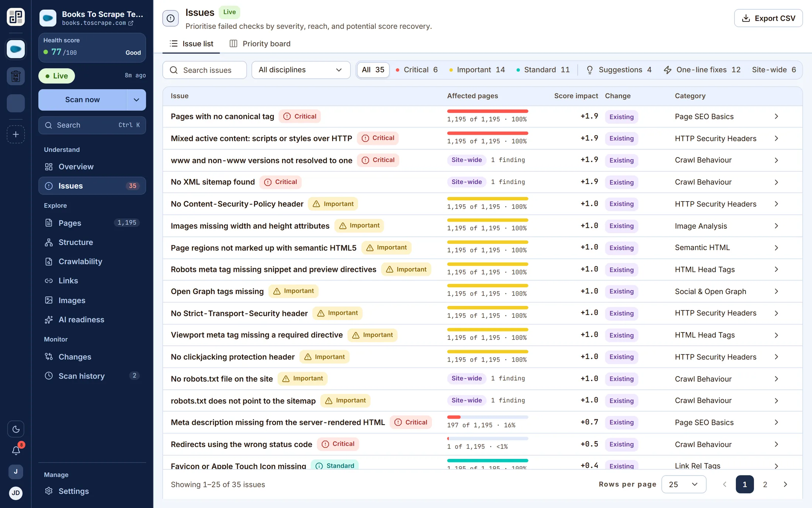
Task: Go to page 2 of issues
Action: (x=765, y=484)
